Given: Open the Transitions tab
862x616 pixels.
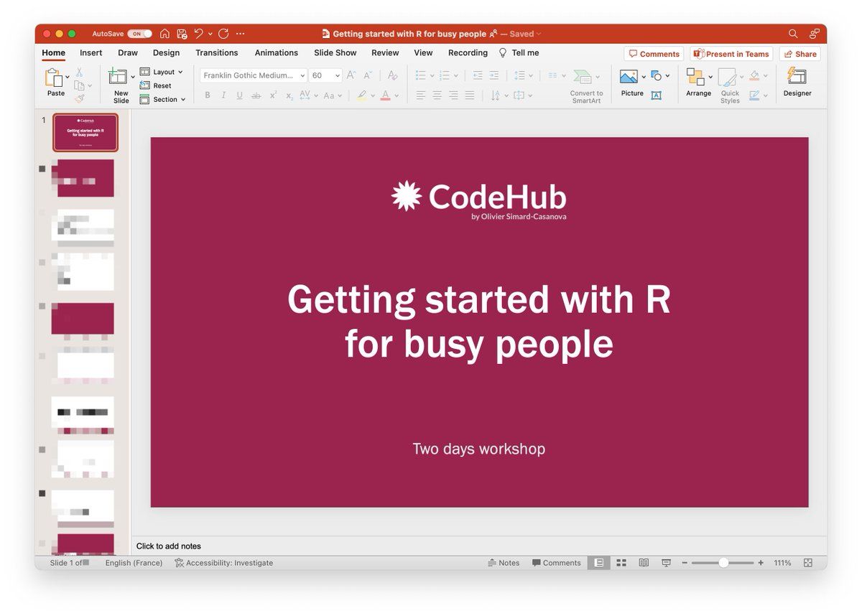Looking at the screenshot, I should click(x=216, y=53).
